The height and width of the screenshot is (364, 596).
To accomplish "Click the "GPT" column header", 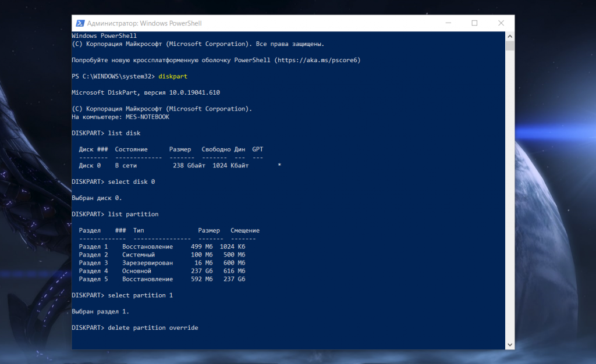I will tap(258, 149).
